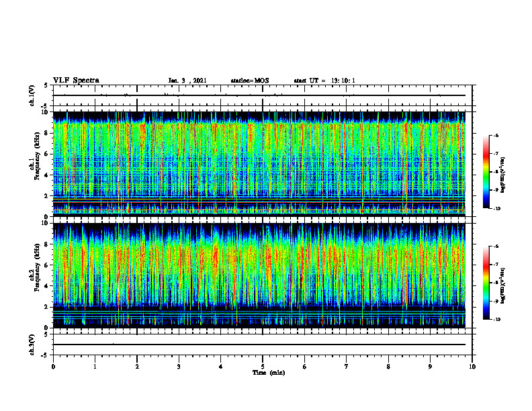
Task: Click the -10 label on ch.1 color scale
Action: [x=497, y=209]
